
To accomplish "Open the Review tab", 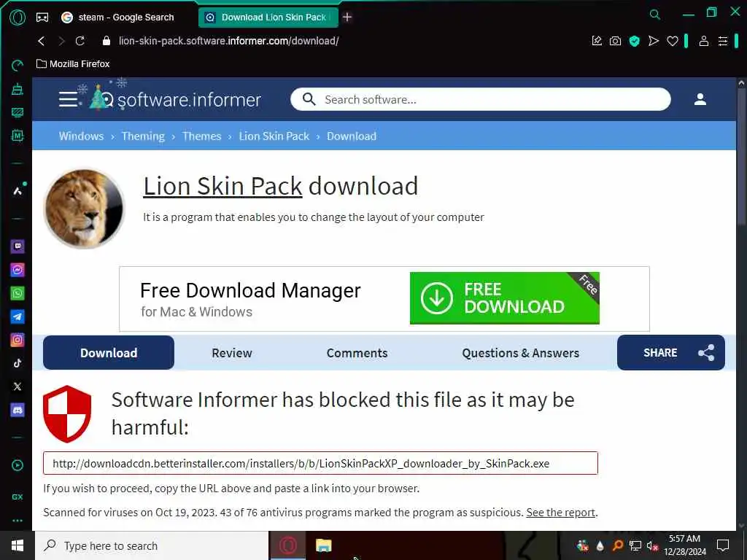I will (x=232, y=353).
